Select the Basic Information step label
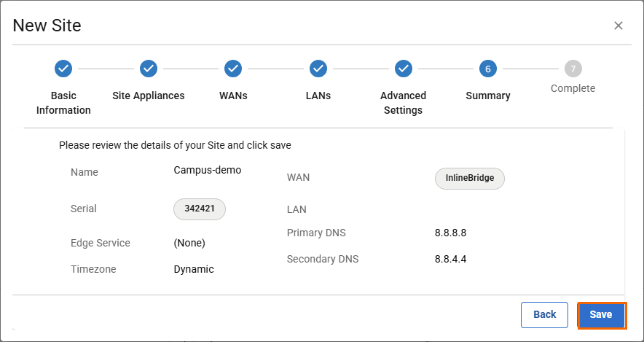Image resolution: width=644 pixels, height=342 pixels. [63, 103]
